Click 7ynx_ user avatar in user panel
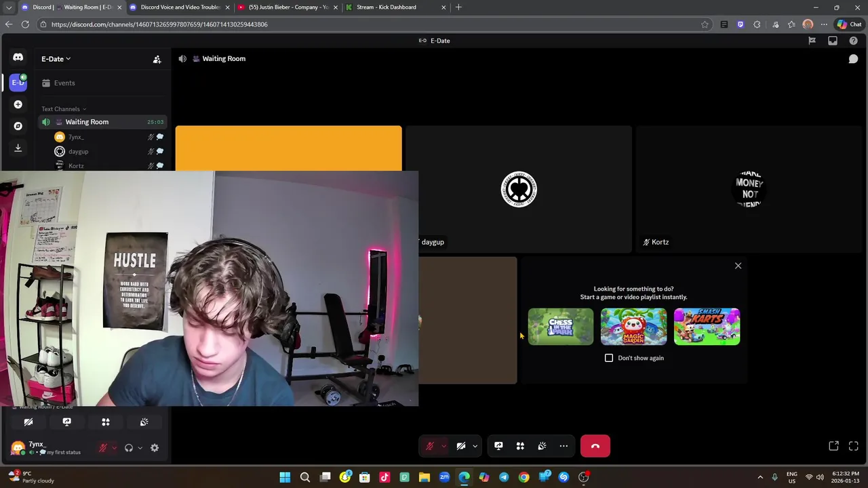 click(x=18, y=448)
